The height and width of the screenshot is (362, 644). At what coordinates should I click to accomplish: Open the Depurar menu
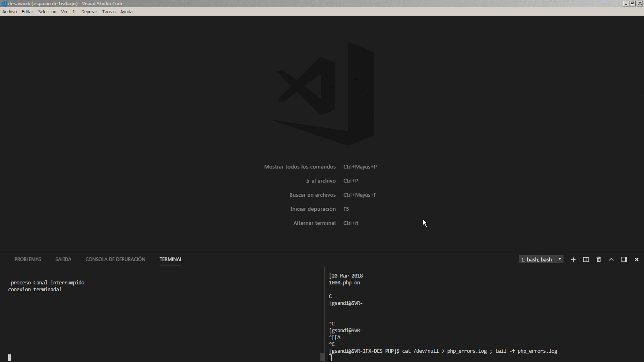click(89, 12)
